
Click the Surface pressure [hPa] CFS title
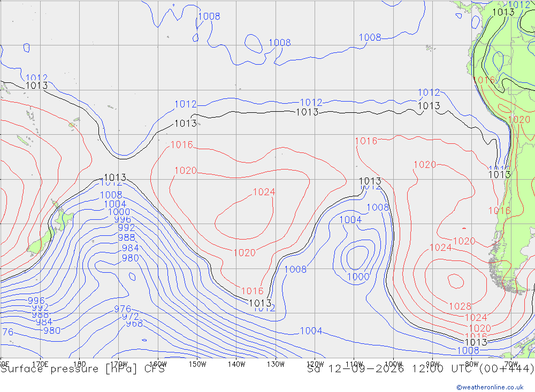(x=82, y=369)
